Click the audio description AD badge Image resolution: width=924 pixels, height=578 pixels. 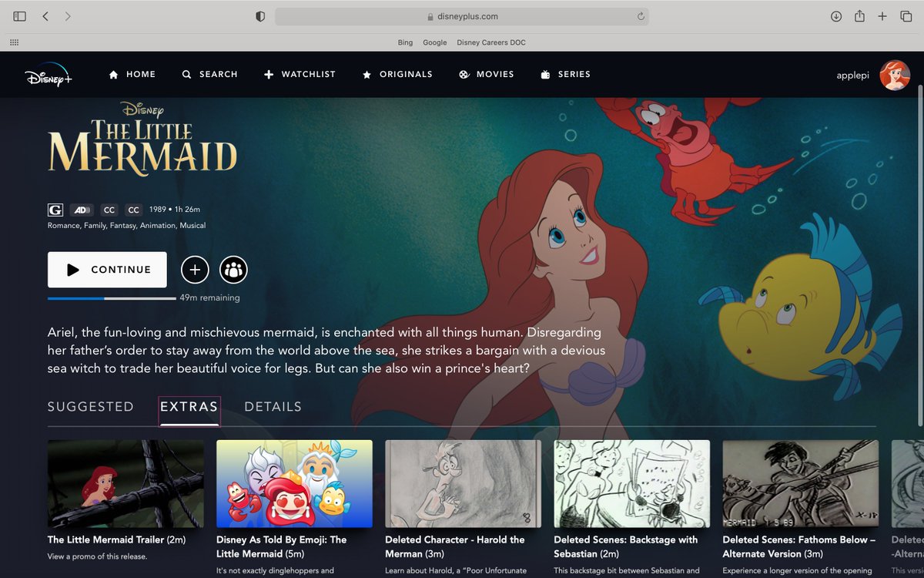click(82, 210)
